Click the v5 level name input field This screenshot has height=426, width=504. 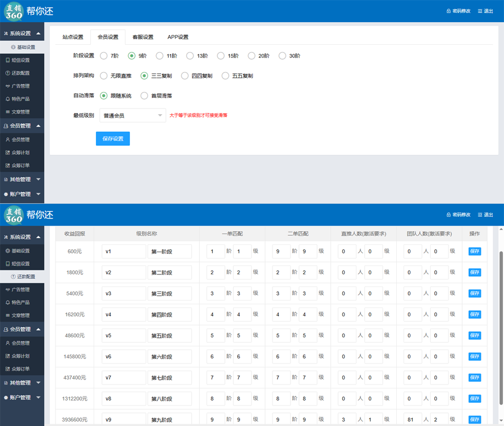pos(124,336)
